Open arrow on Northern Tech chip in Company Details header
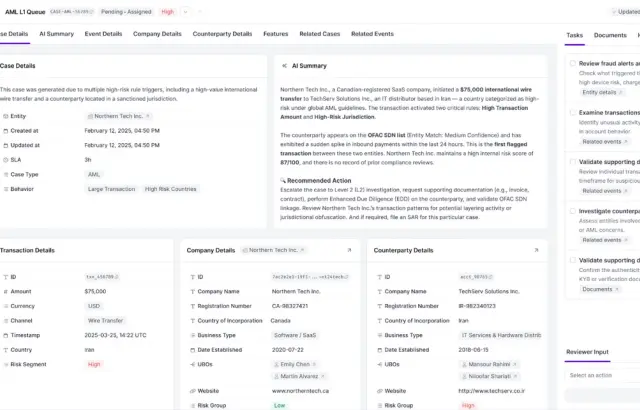Screen dimensions: 640x410 click(x=302, y=250)
